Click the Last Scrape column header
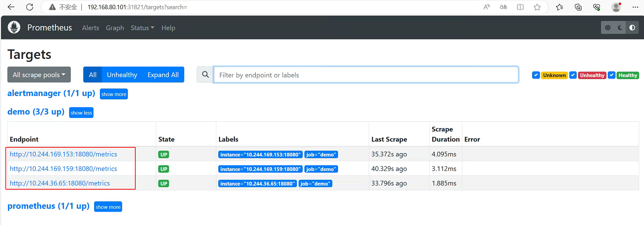 coord(389,139)
